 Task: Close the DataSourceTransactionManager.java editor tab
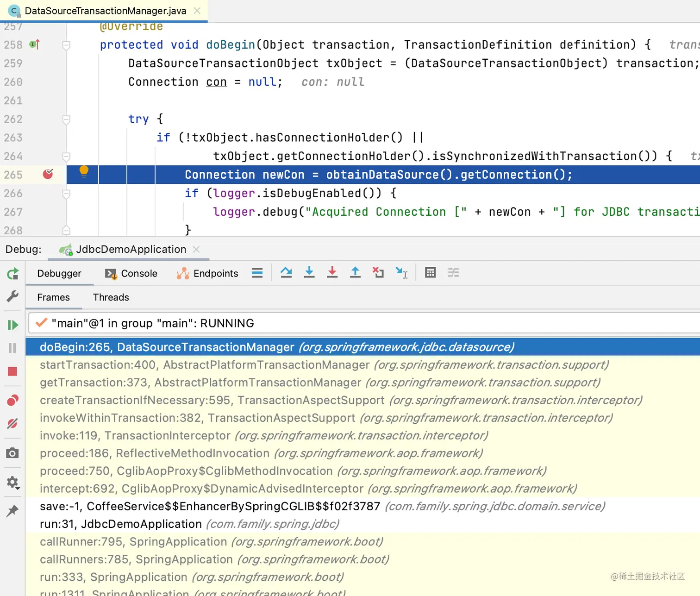tap(197, 11)
